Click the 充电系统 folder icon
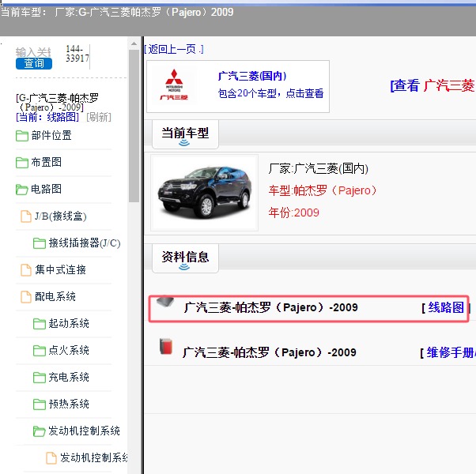Viewport: 476px width, 474px height. [40, 378]
